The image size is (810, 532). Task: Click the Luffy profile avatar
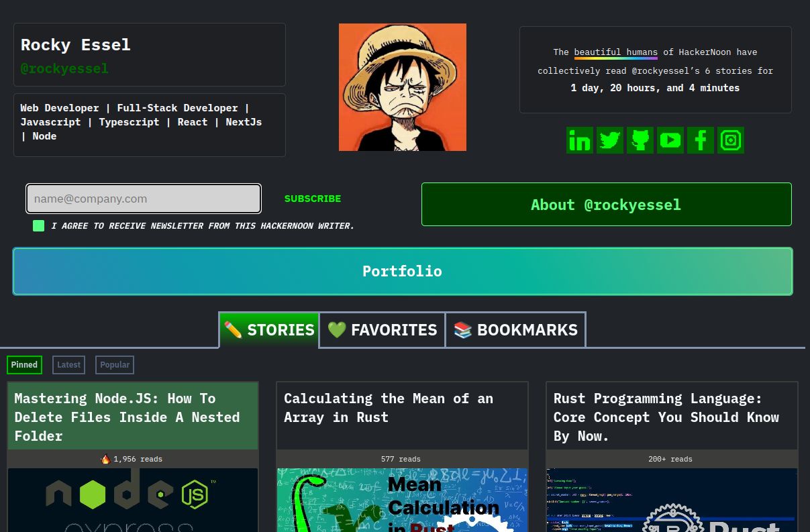pos(402,87)
